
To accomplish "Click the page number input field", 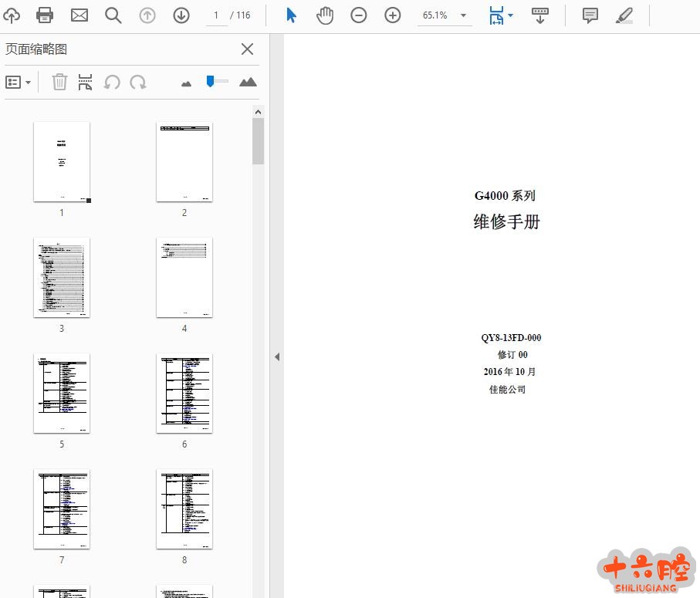I will pos(216,15).
